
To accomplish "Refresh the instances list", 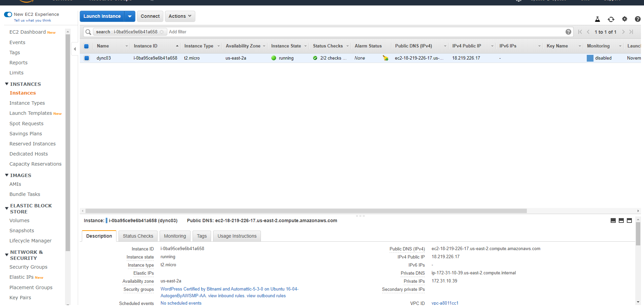I will (611, 19).
